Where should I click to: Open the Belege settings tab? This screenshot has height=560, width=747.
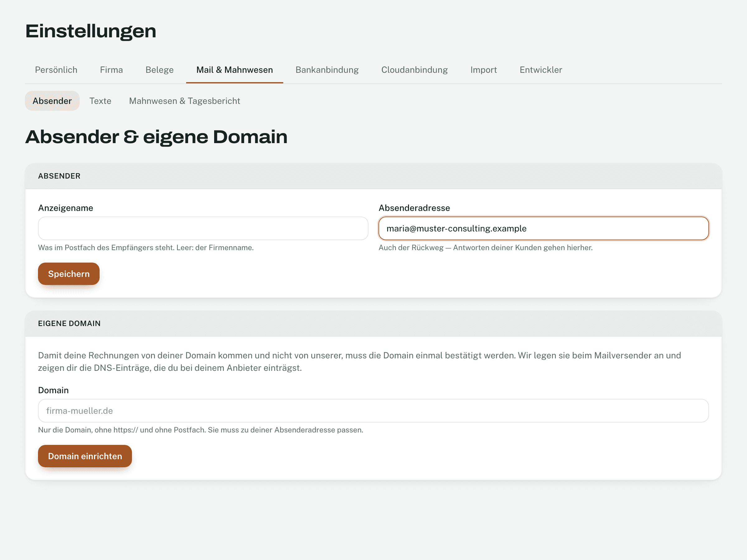[x=159, y=70]
